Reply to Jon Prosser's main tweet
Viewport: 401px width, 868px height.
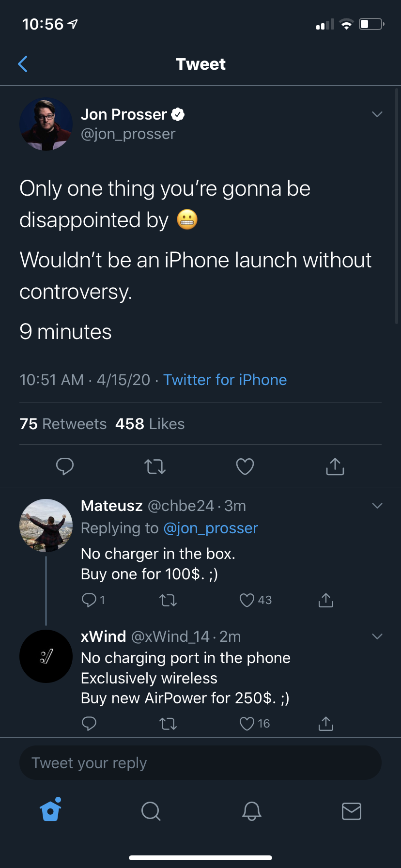tap(65, 466)
